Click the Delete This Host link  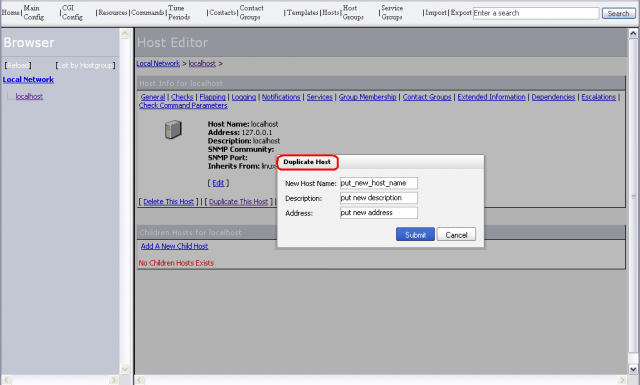tap(168, 201)
